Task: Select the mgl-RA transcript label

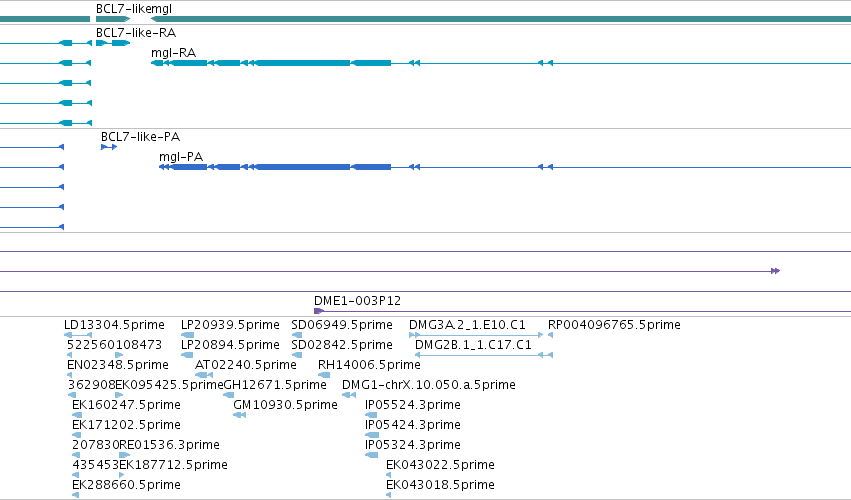Action: (x=173, y=53)
